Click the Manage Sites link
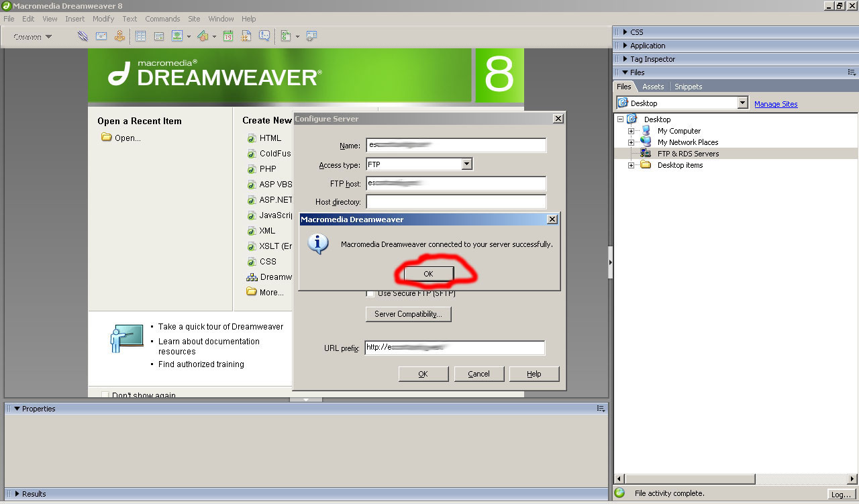Screen dimensions: 859x504 tap(776, 104)
